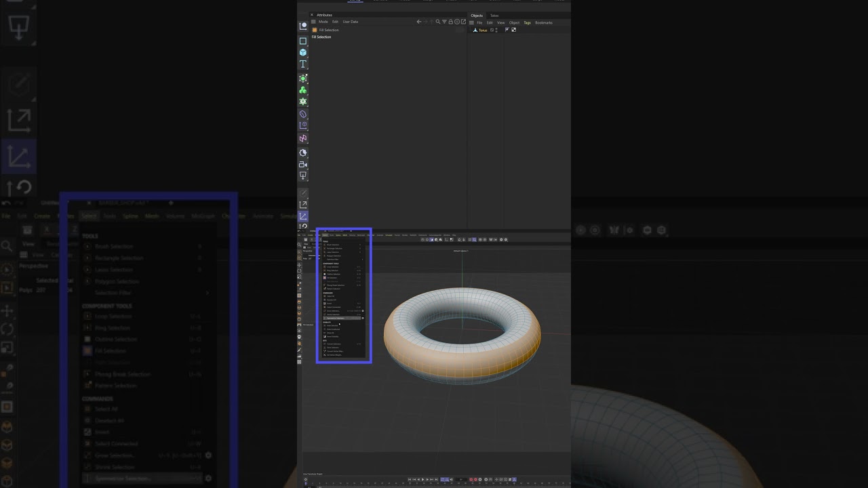The image size is (868, 488).
Task: Select the Torus object in the tree
Action: (483, 30)
